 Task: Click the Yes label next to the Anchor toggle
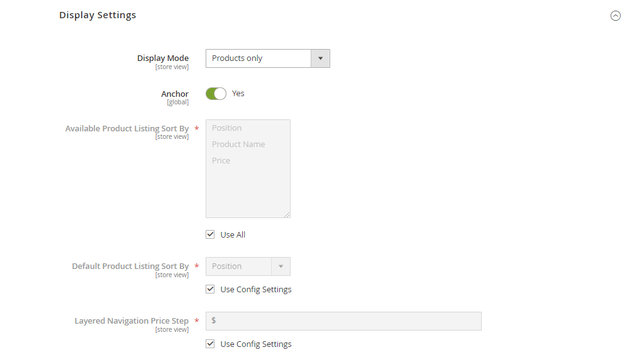[x=238, y=93]
